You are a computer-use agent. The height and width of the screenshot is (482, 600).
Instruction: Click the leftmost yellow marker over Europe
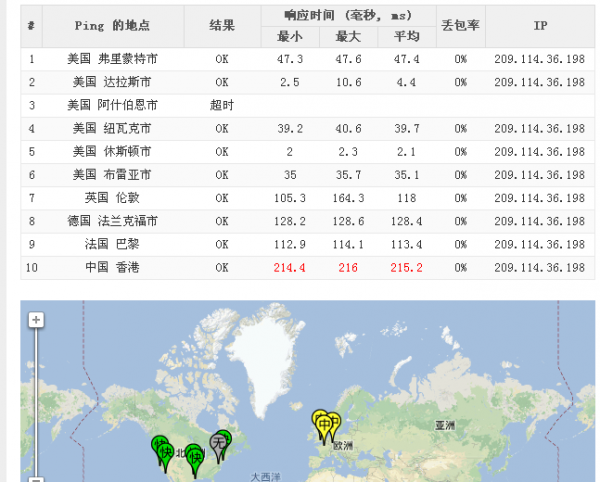[319, 420]
